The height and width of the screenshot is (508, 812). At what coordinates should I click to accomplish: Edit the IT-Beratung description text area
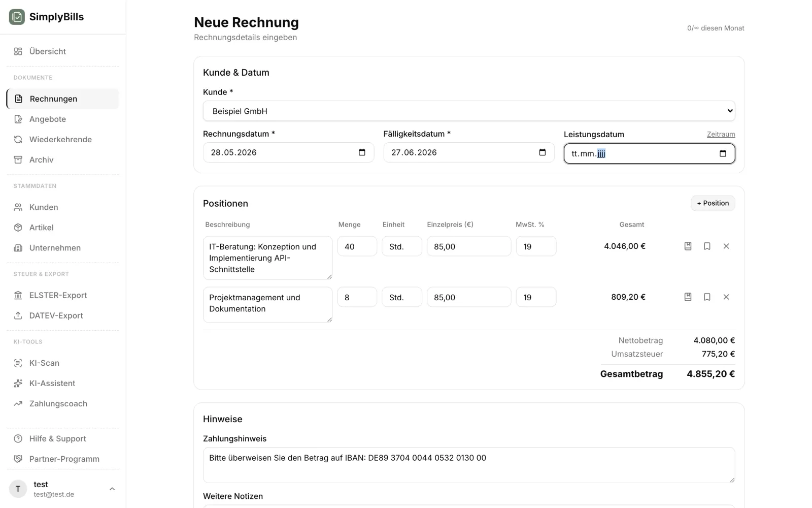coord(267,258)
